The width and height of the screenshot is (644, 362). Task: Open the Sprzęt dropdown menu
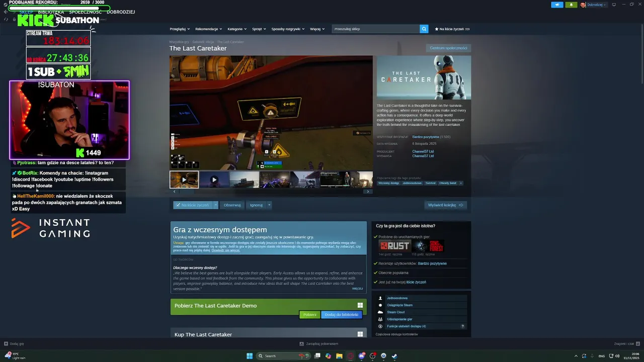point(259,29)
